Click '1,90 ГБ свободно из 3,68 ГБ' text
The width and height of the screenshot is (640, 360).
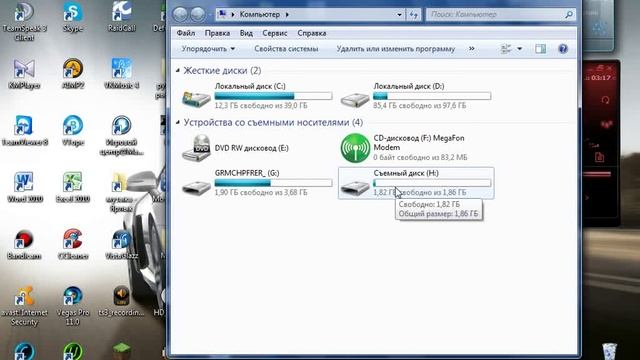click(261, 193)
